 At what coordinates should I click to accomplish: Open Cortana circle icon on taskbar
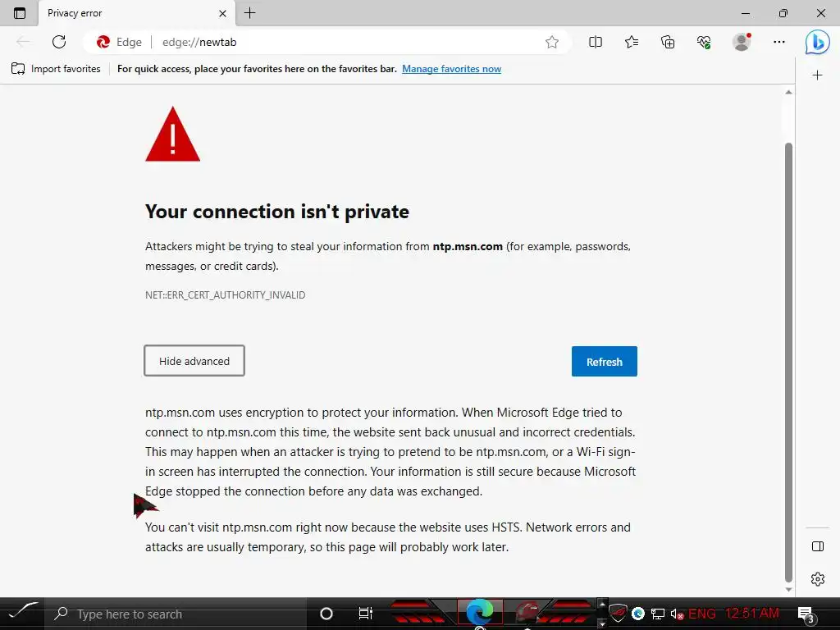pos(326,614)
